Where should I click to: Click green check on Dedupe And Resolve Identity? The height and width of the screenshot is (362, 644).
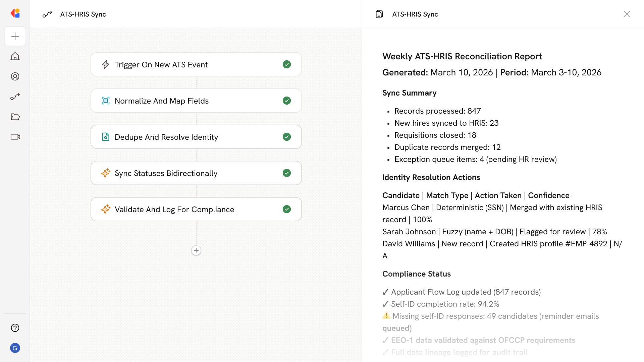tap(286, 137)
